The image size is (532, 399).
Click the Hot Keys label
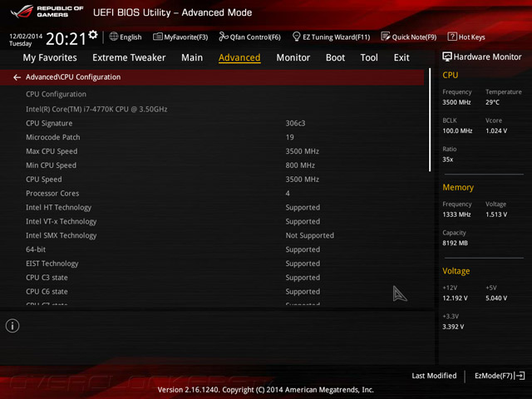click(471, 37)
